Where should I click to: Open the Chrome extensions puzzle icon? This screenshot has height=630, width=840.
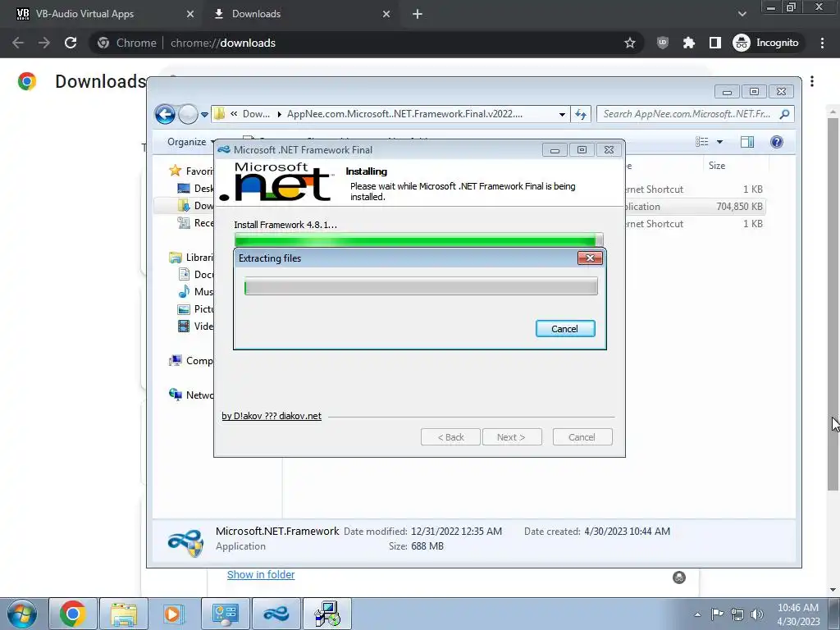point(689,43)
